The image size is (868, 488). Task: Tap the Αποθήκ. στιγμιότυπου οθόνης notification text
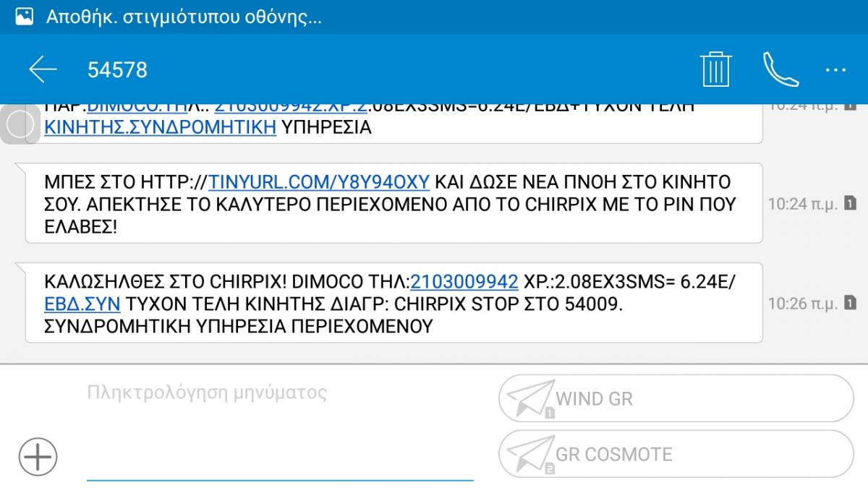184,17
